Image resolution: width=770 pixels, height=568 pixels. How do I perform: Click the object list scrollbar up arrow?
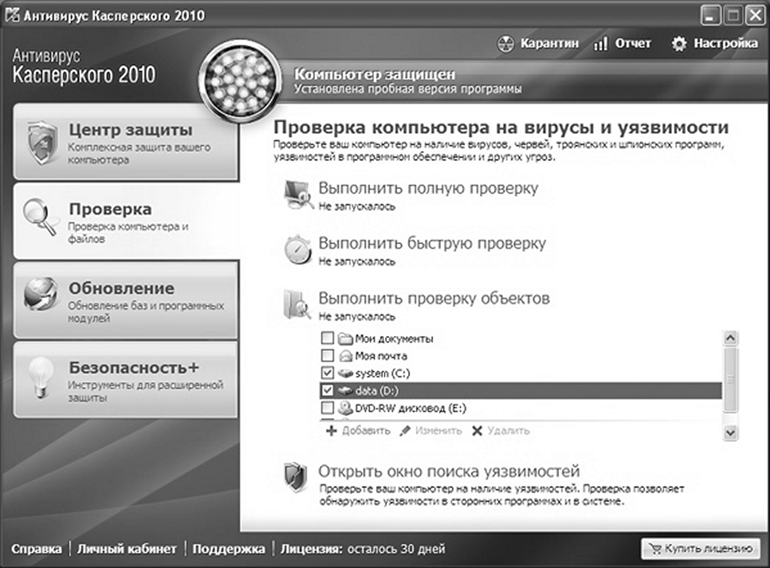(730, 338)
